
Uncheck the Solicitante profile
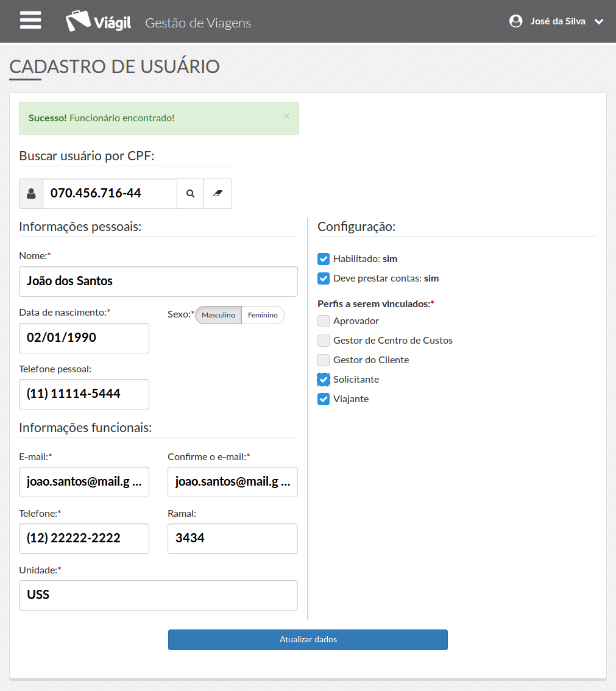tap(324, 380)
